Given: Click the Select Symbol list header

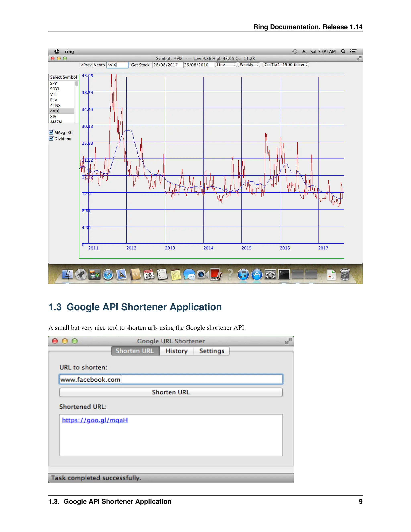Looking at the screenshot, I should pyautogui.click(x=64, y=77).
